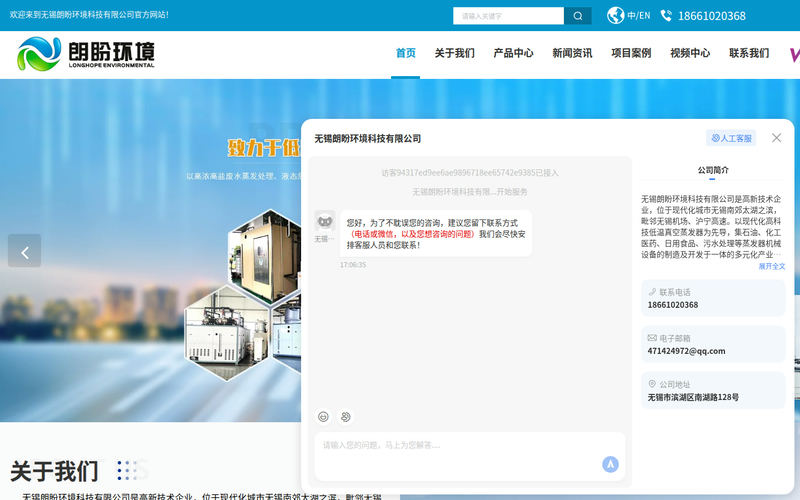Click the welcome text in top bar

pyautogui.click(x=89, y=15)
